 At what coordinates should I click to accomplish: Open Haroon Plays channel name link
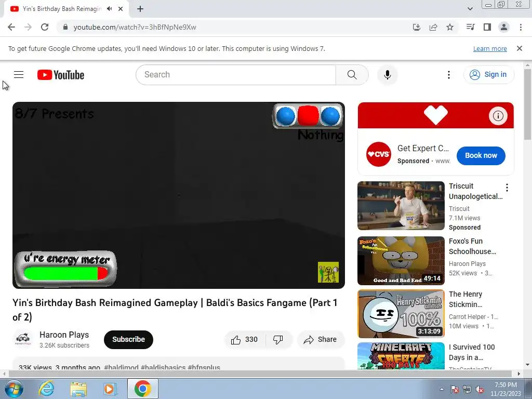[64, 335]
